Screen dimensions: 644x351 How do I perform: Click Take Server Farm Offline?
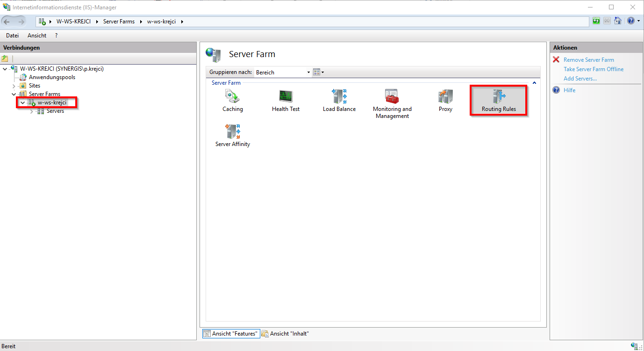point(594,69)
